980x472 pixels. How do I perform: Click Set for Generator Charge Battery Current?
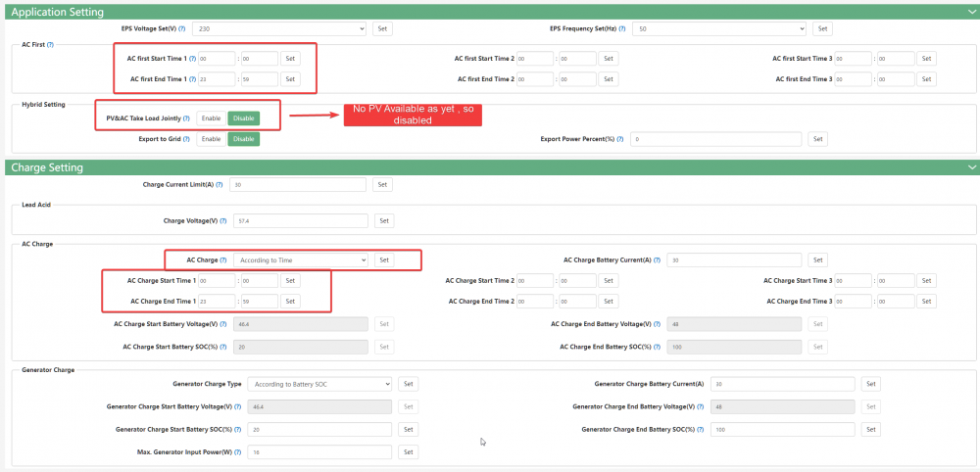(x=870, y=384)
